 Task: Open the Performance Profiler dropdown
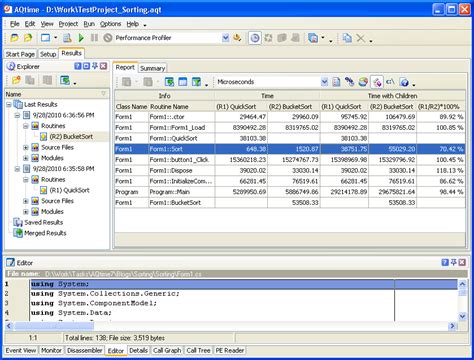click(x=225, y=38)
